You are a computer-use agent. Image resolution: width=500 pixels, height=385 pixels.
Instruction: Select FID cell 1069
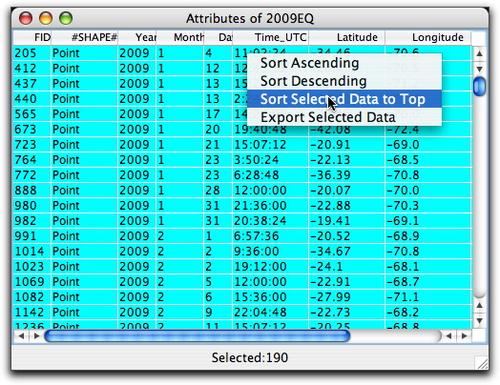point(32,282)
